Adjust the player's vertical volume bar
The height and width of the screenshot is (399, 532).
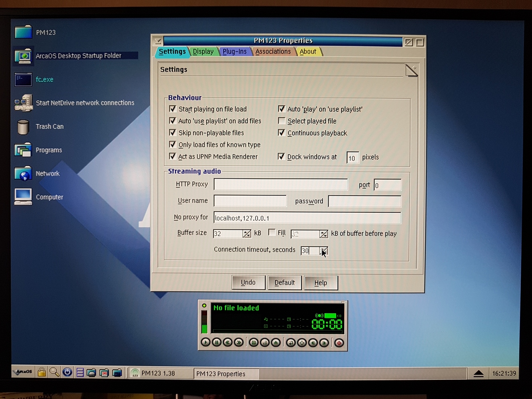(x=204, y=322)
